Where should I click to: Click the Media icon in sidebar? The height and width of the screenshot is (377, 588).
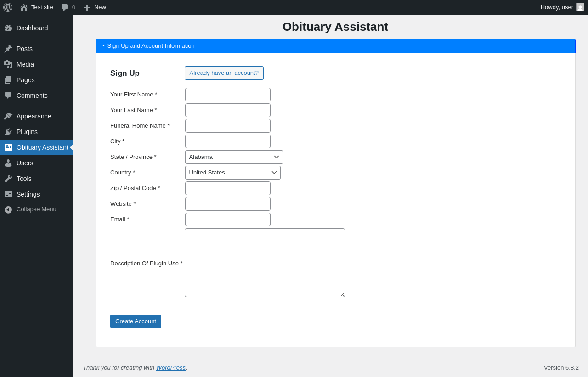[8, 64]
